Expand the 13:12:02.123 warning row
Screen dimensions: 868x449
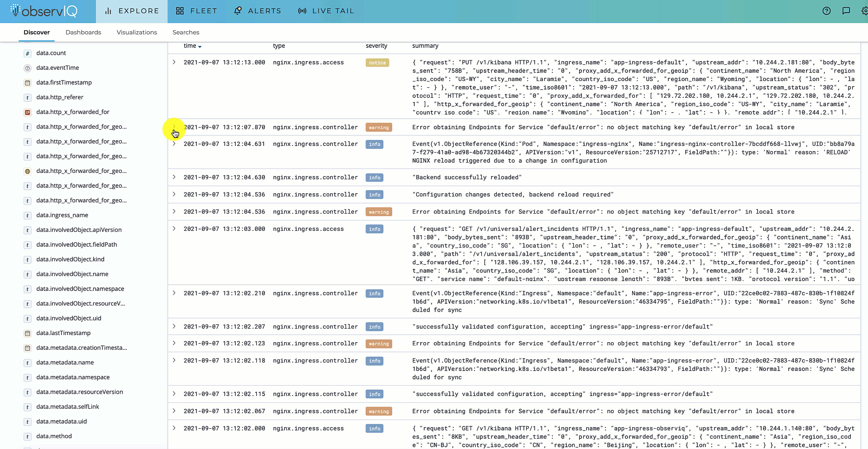point(174,343)
